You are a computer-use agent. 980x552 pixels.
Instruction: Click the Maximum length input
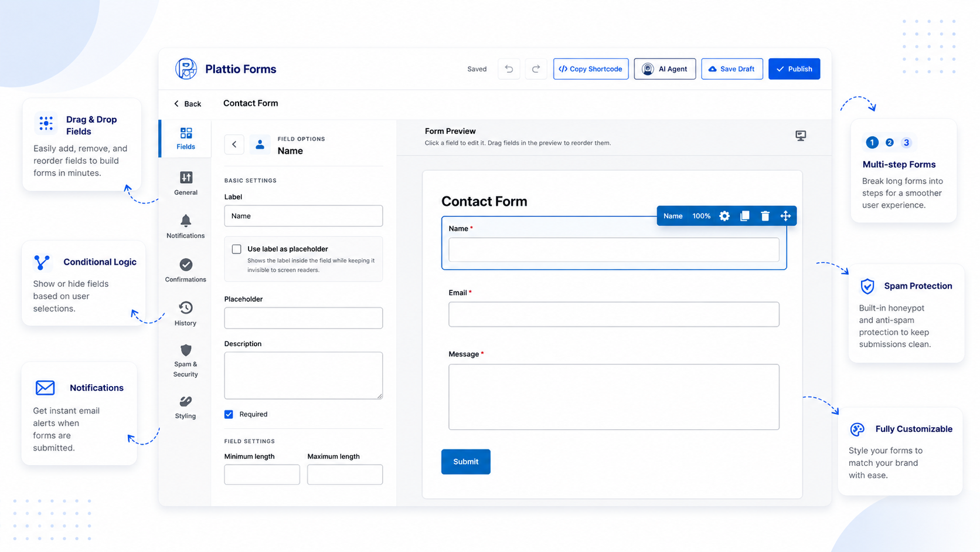point(345,475)
